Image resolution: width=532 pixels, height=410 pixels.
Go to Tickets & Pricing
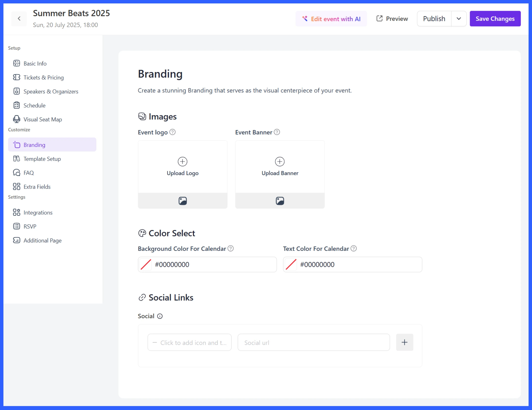coord(52,77)
